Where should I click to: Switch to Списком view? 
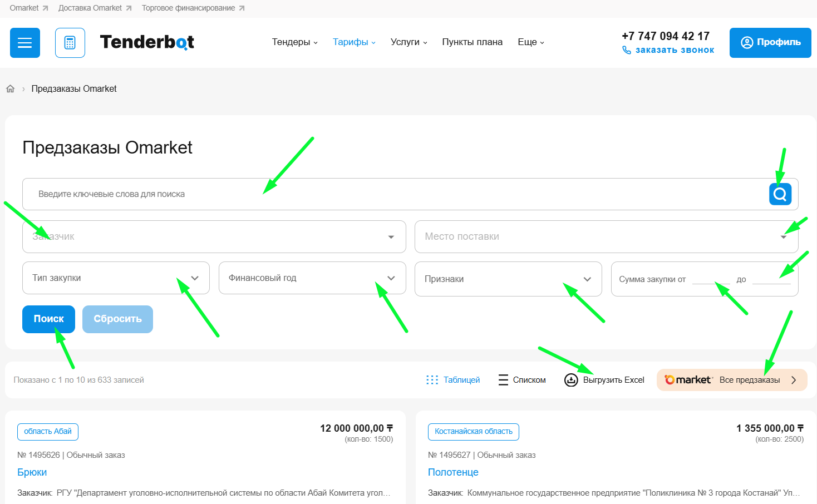[x=522, y=380]
